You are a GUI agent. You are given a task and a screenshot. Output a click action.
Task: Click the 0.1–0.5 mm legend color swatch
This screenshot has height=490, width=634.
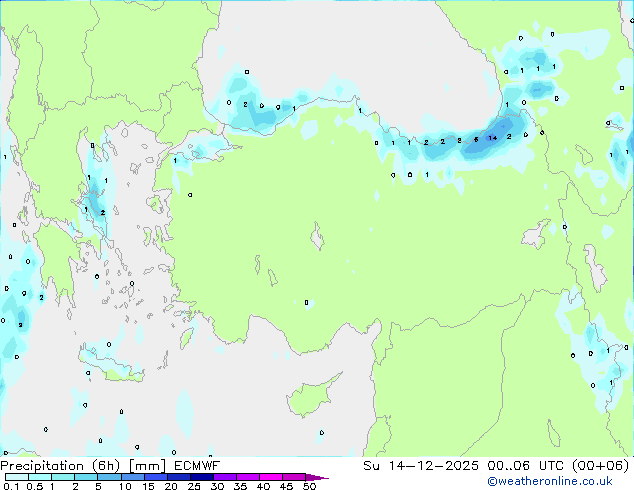(17, 477)
